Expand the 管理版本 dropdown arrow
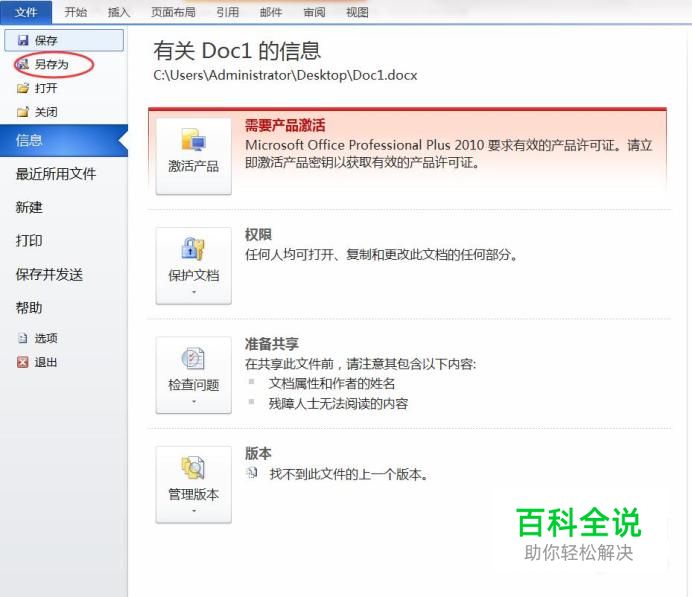Screen dimensions: 692x597 click(x=194, y=511)
